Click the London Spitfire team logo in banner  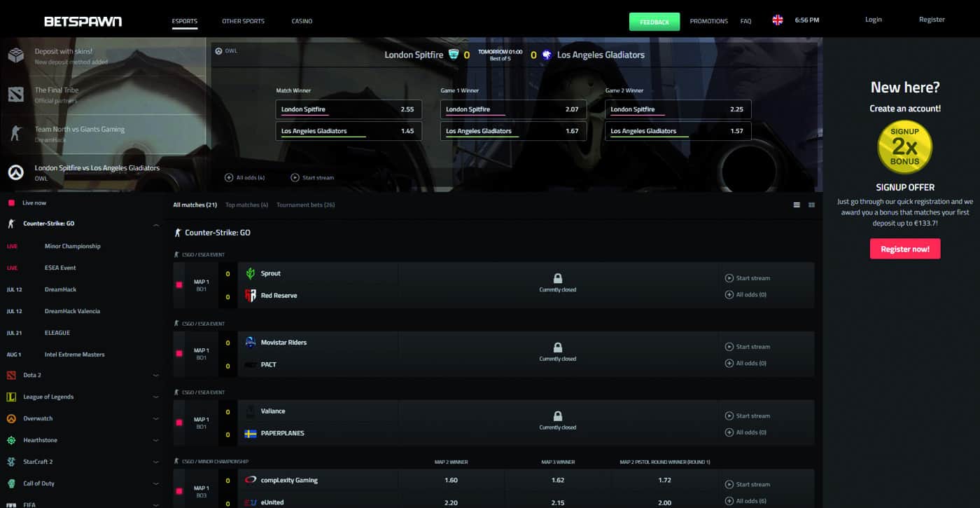click(x=454, y=55)
